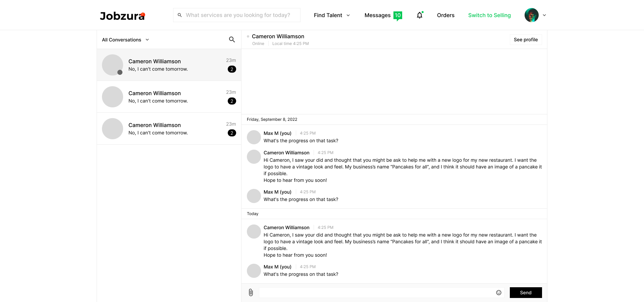
Task: Go to the Orders page
Action: coord(445,15)
